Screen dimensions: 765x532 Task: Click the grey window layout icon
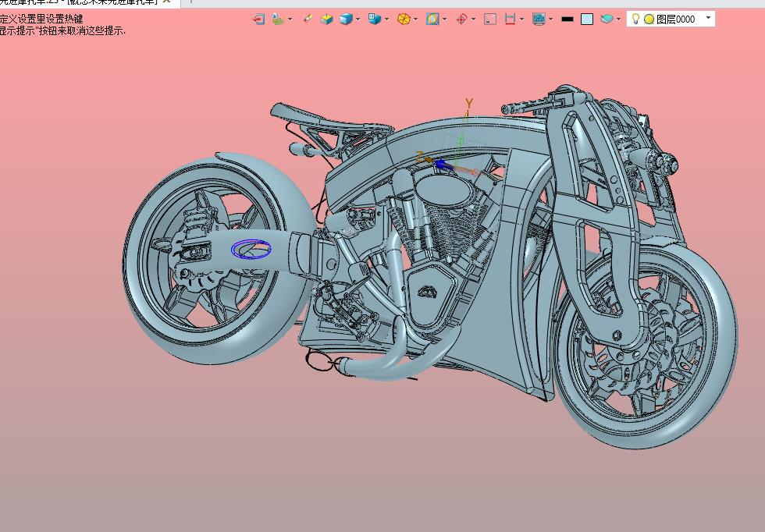490,19
